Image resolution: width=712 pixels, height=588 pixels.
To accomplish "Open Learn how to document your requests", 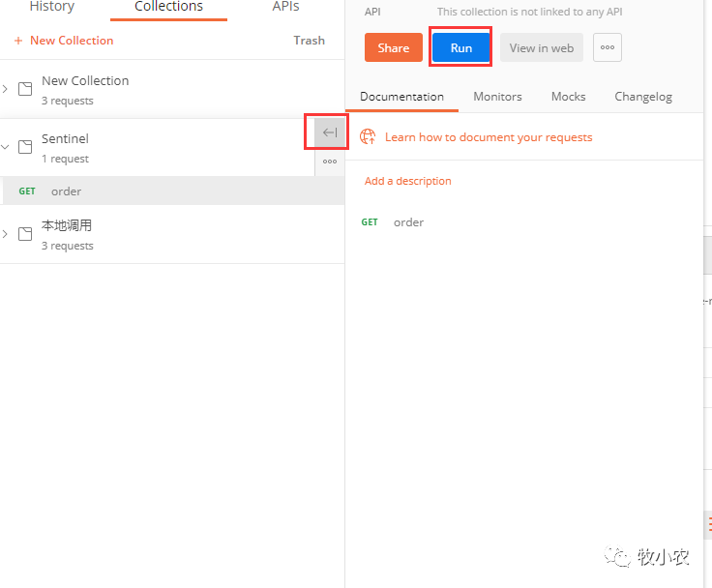I will (489, 137).
